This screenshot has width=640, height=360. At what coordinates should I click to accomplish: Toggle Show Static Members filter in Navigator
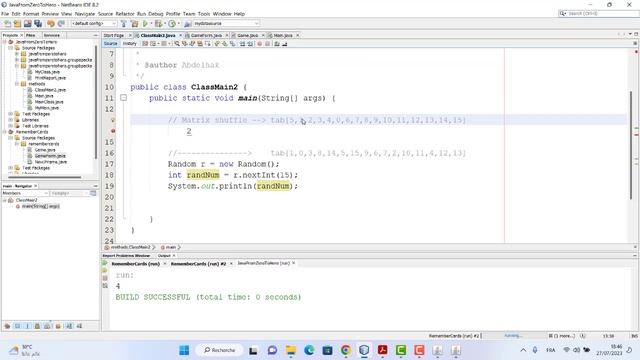tap(27, 326)
